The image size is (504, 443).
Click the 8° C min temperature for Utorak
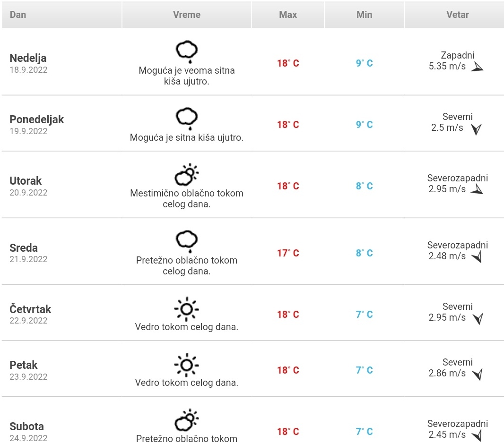pyautogui.click(x=364, y=186)
